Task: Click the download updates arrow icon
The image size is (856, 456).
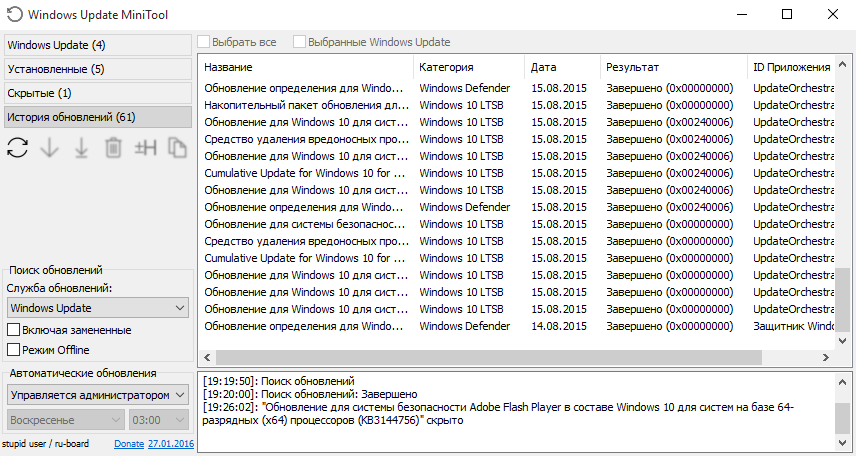Action: 49,148
